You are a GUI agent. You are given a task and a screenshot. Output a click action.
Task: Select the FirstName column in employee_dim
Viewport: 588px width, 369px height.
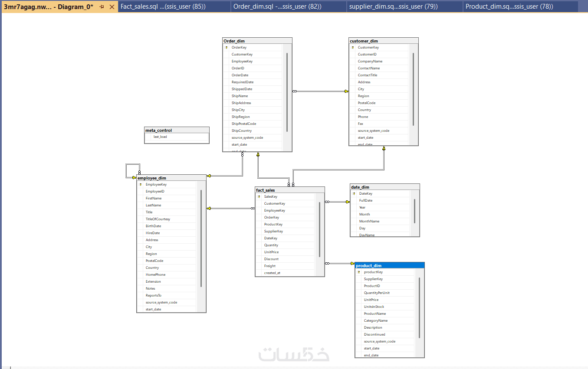coord(167,198)
